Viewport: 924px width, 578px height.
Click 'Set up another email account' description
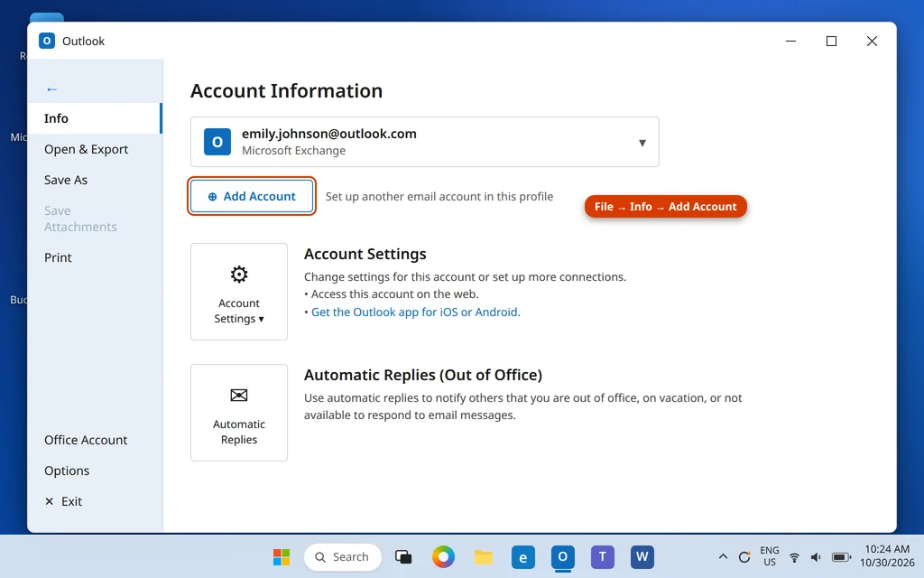click(x=439, y=196)
